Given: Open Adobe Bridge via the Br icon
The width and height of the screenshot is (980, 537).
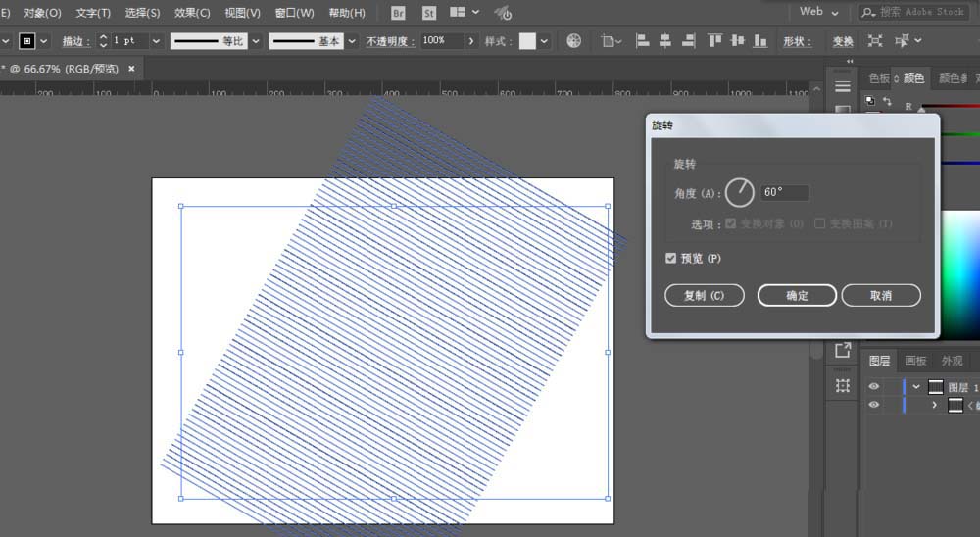Looking at the screenshot, I should 398,13.
